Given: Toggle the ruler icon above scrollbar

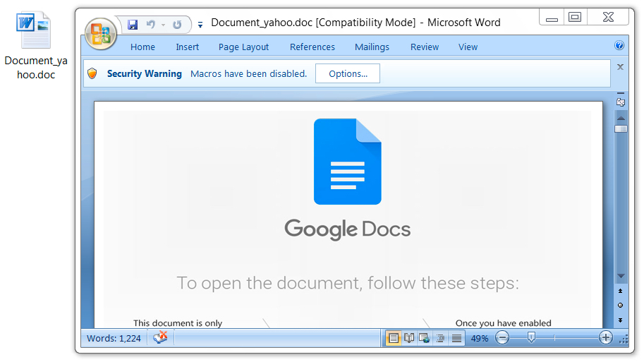Looking at the screenshot, I should click(x=621, y=102).
